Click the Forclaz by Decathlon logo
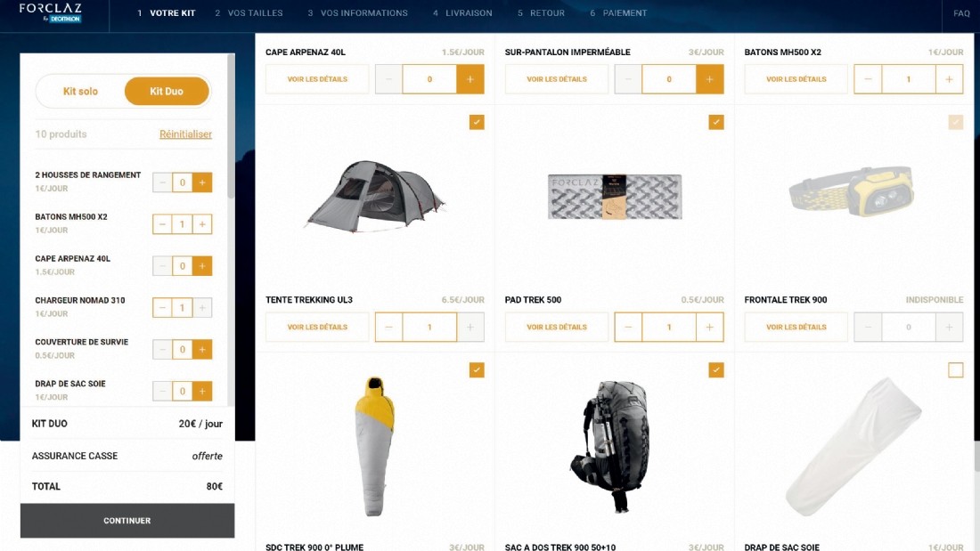Image resolution: width=980 pixels, height=551 pixels. pos(51,12)
